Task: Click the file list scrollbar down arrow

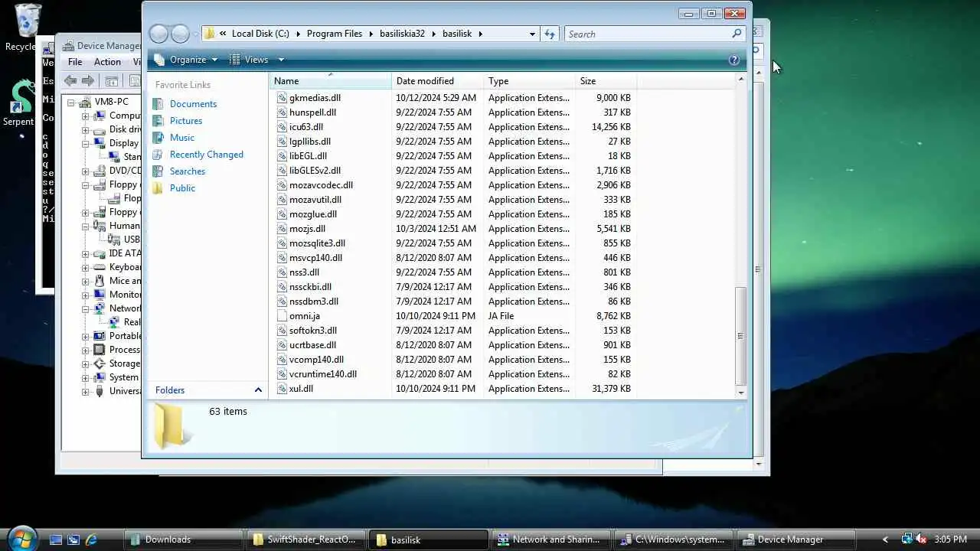Action: [x=740, y=393]
